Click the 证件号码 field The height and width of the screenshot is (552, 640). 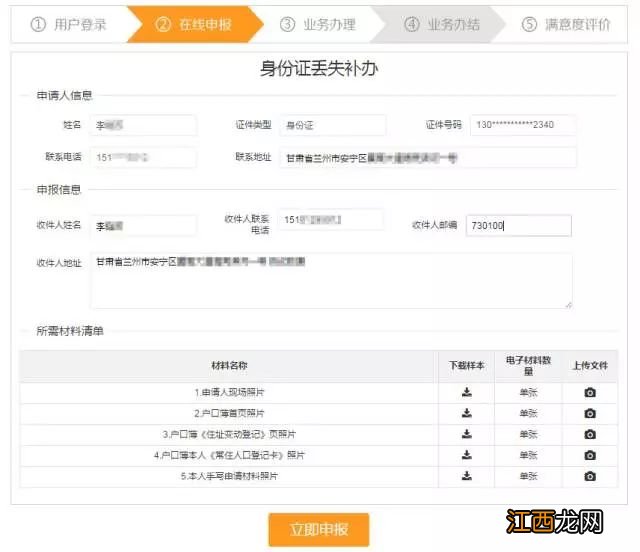click(x=523, y=125)
